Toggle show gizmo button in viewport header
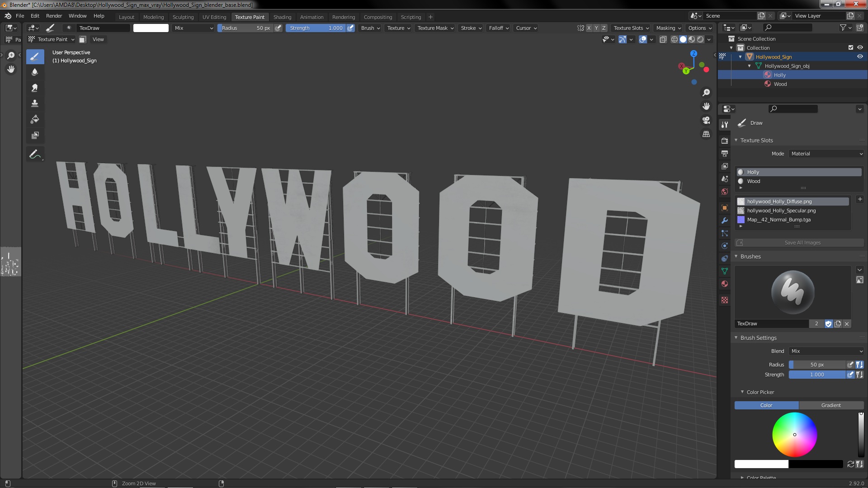 click(623, 39)
